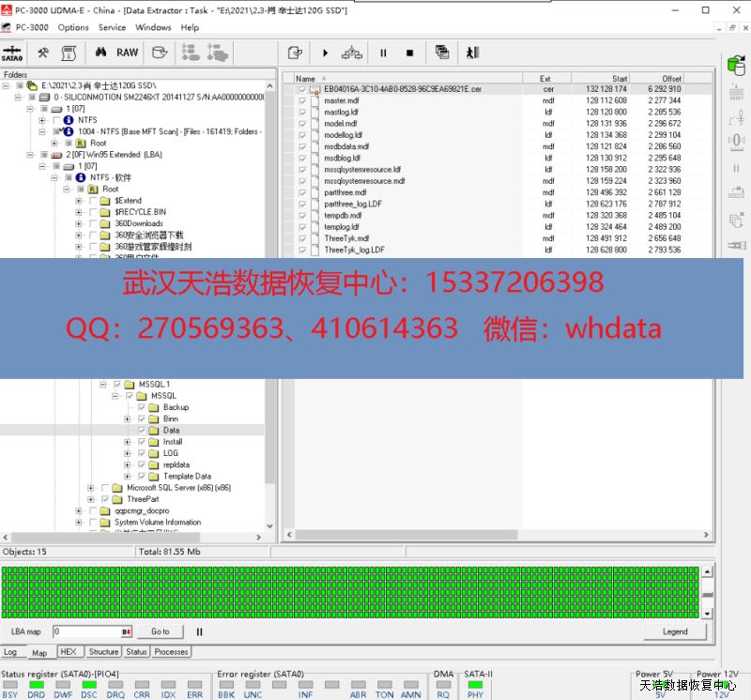Click the SATA0 port icon
Screen dimensions: 751x700
tap(12, 53)
